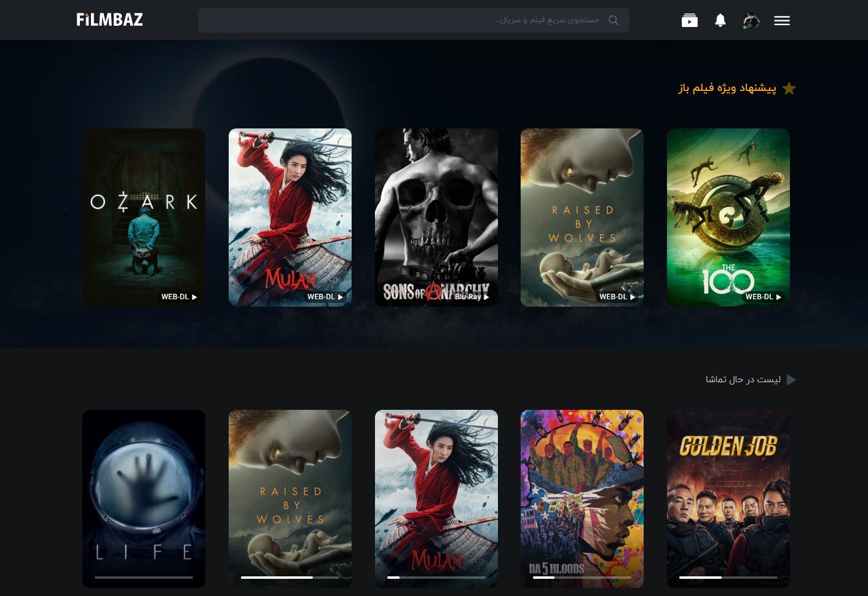This screenshot has width=868, height=596.
Task: Click WEB-DL badge on featured Raised by Wolves
Action: click(x=617, y=297)
